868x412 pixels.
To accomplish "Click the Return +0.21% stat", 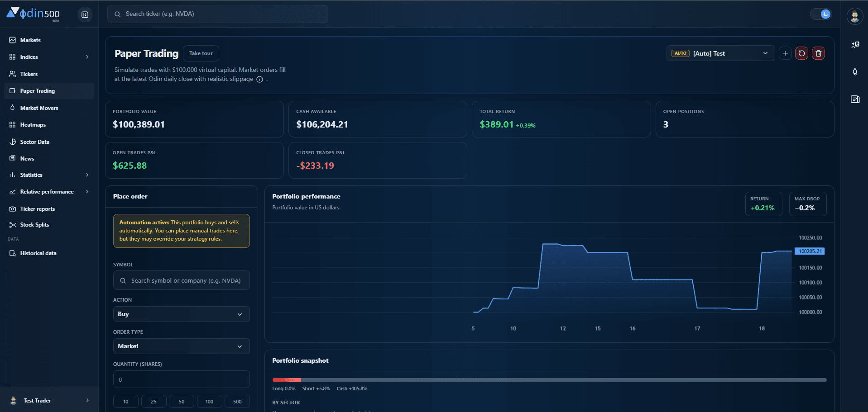I will (763, 204).
